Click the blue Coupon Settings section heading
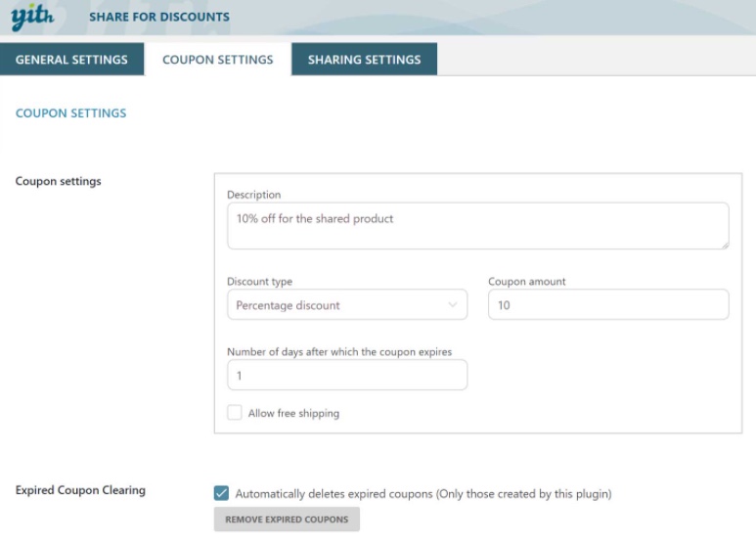Screen dimensions: 756x541 pyautogui.click(x=71, y=113)
